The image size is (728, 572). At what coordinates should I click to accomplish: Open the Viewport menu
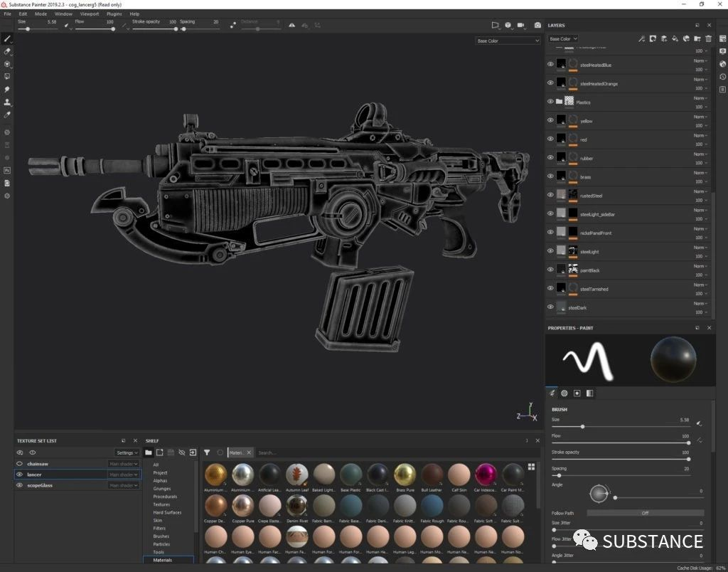[89, 14]
